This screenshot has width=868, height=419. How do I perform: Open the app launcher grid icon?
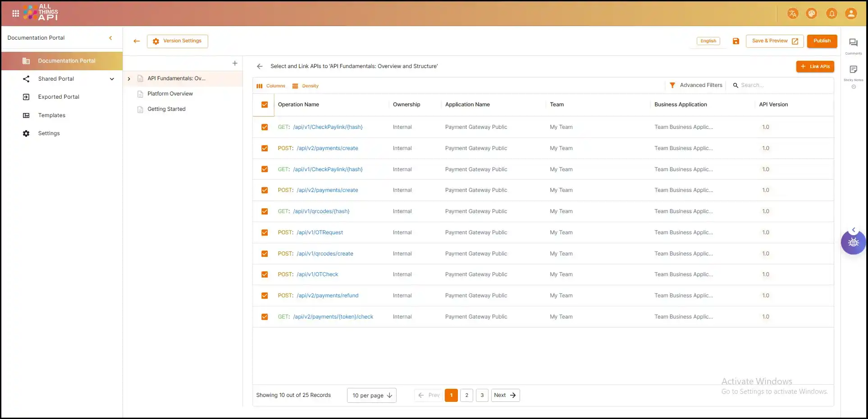[x=15, y=14]
